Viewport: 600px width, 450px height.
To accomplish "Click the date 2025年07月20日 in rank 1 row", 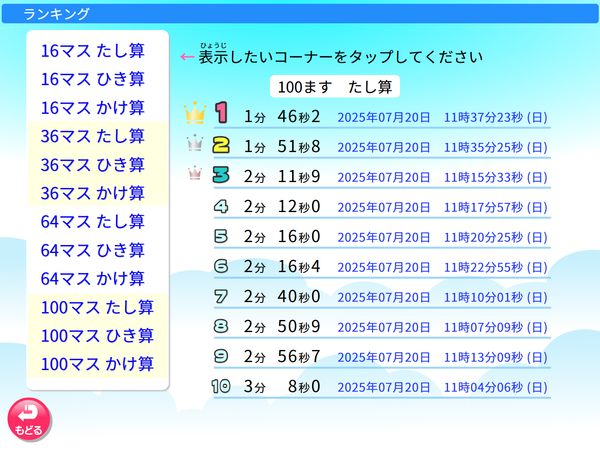I will 384,117.
